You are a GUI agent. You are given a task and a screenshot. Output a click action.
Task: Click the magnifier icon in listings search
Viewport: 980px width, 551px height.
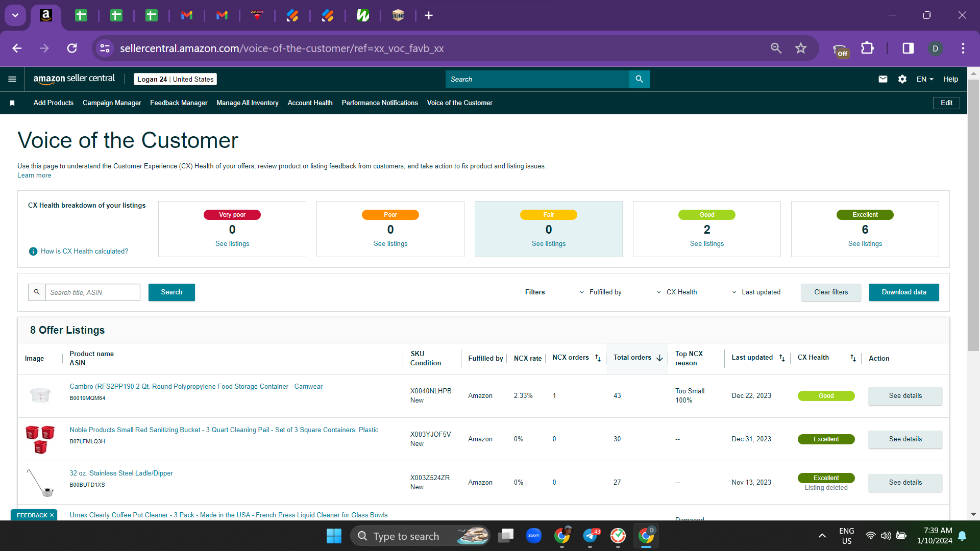click(37, 292)
